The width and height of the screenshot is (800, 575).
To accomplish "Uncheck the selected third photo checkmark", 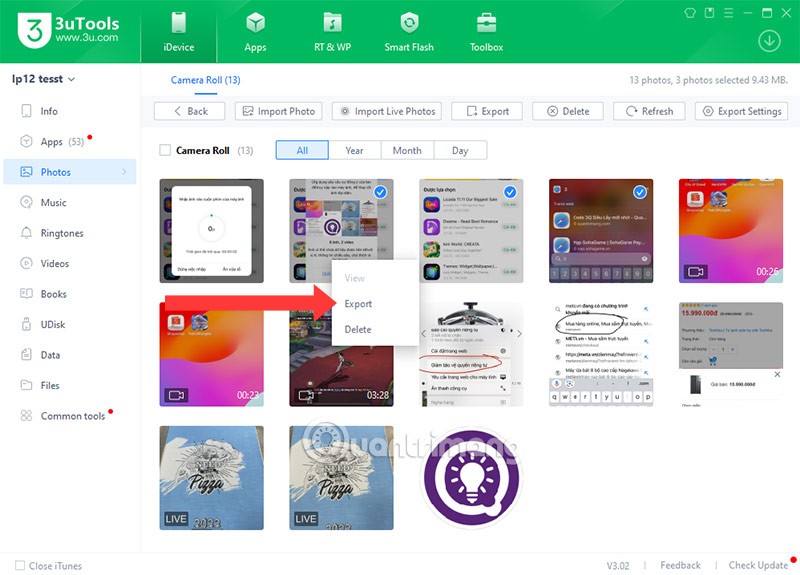I will click(510, 192).
